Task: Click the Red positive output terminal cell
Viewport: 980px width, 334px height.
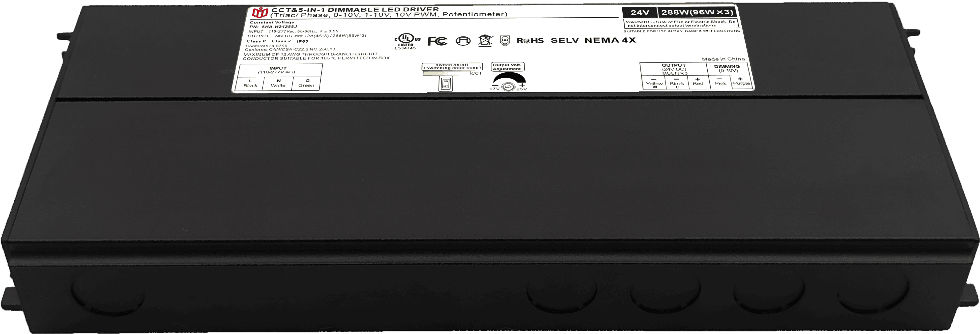Action: 698,82
